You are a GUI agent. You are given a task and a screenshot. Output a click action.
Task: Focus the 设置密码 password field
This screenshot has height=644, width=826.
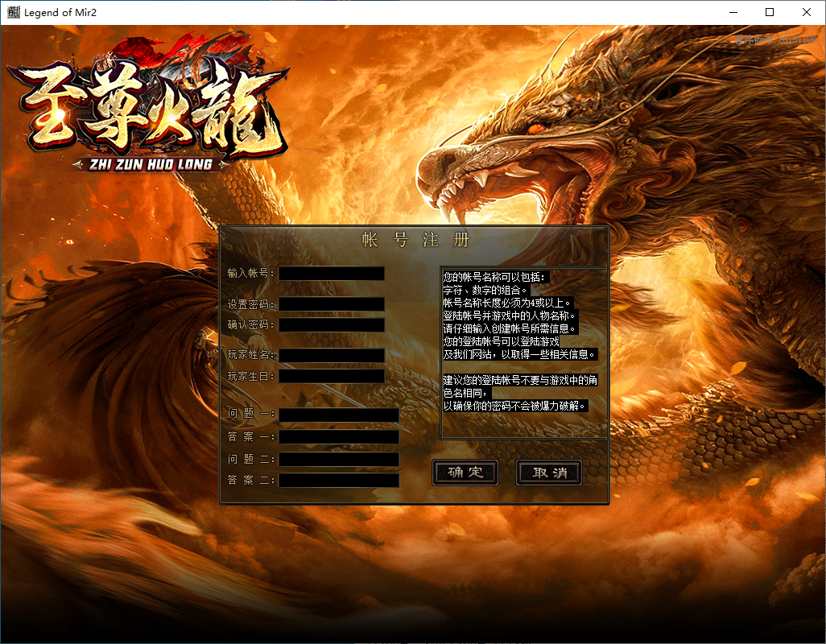332,303
